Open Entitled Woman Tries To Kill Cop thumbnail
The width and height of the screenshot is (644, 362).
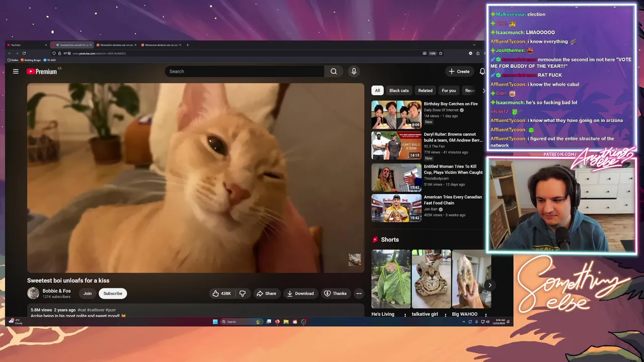point(396,177)
